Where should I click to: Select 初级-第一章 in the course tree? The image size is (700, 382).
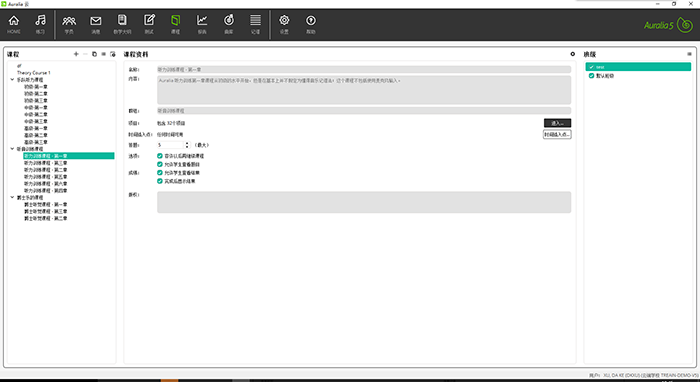[x=36, y=87]
